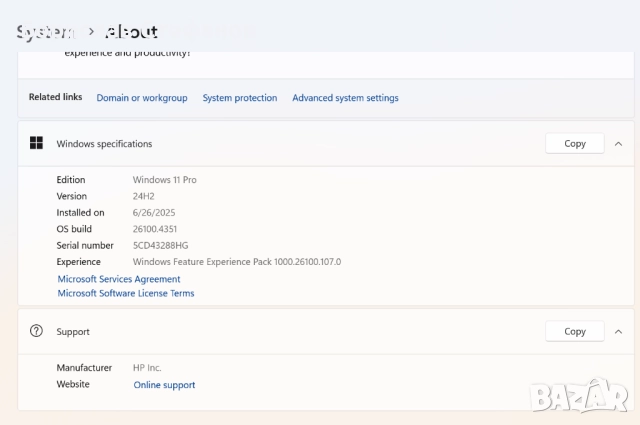Click the OS build label
Image resolution: width=640 pixels, height=425 pixels.
tap(74, 229)
